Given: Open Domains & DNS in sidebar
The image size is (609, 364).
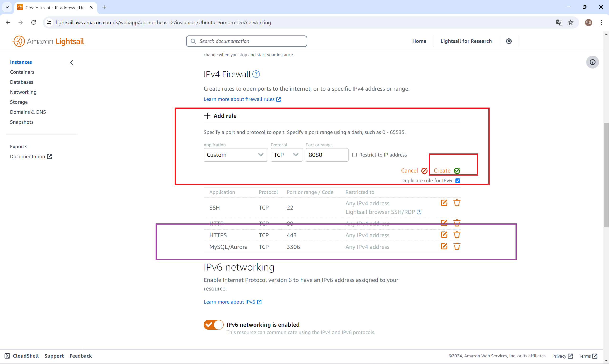Looking at the screenshot, I should click(28, 112).
